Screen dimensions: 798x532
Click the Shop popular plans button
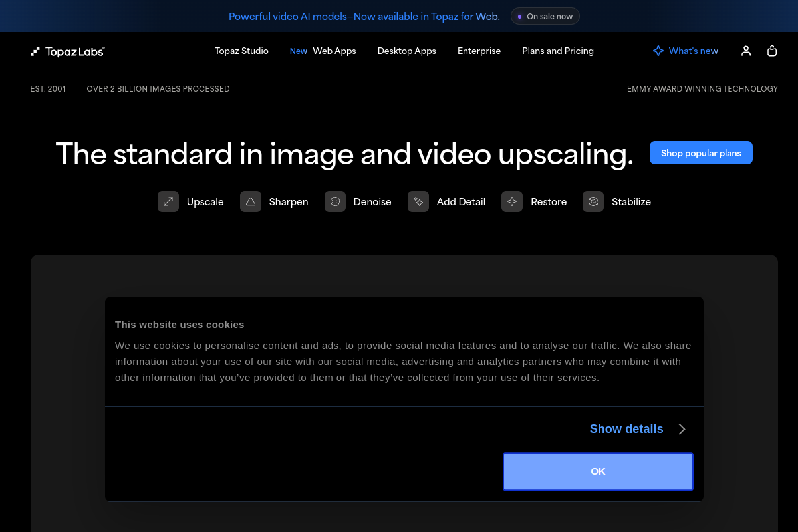click(701, 153)
